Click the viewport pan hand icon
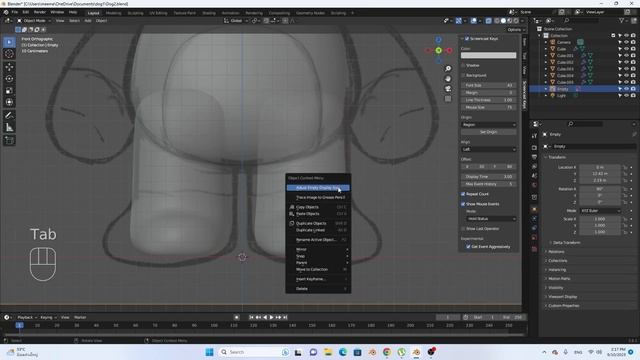 pos(448,79)
